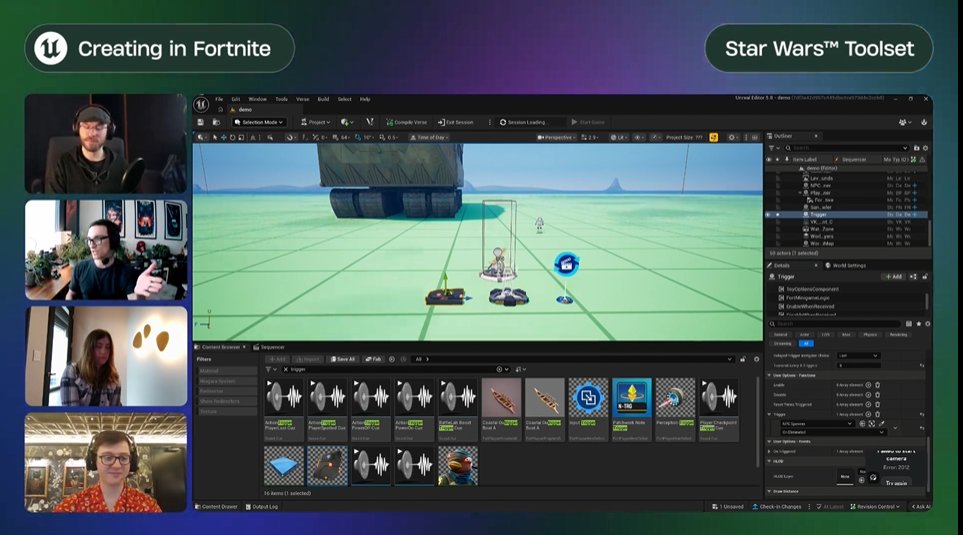
Task: Click the Add button in Details panel
Action: (x=894, y=276)
